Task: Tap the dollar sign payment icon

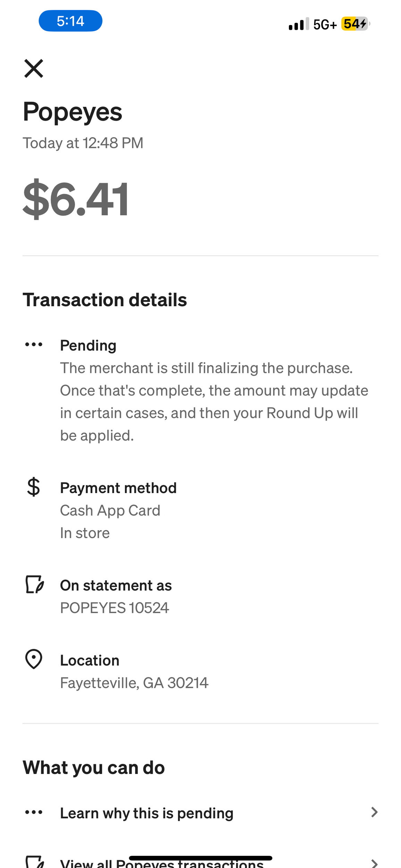Action: 34,487
